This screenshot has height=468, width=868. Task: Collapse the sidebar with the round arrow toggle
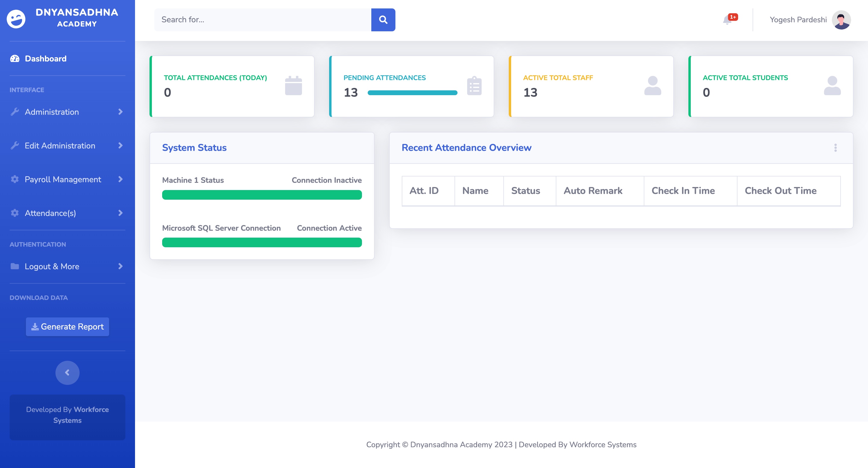tap(68, 373)
